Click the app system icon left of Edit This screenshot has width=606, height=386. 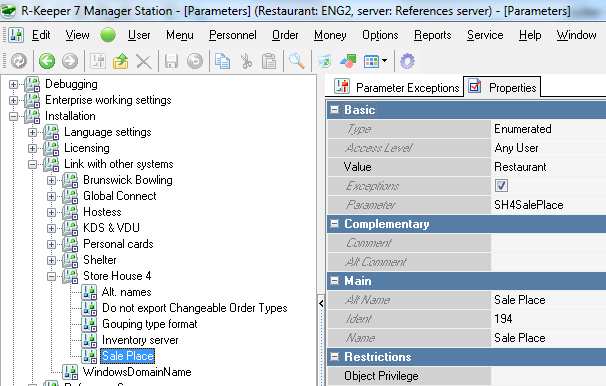point(16,35)
